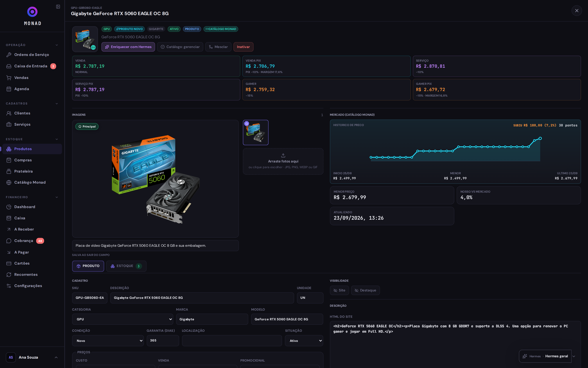The width and height of the screenshot is (588, 368).
Task: Expand Ana Souza user menu
Action: pos(56,357)
